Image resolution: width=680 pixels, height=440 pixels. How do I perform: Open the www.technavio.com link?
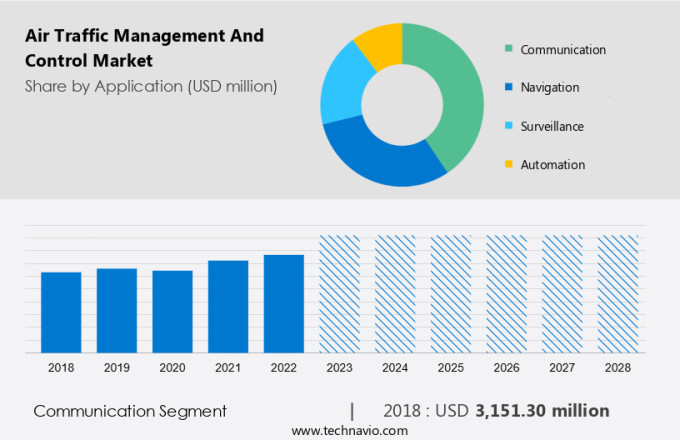click(350, 430)
